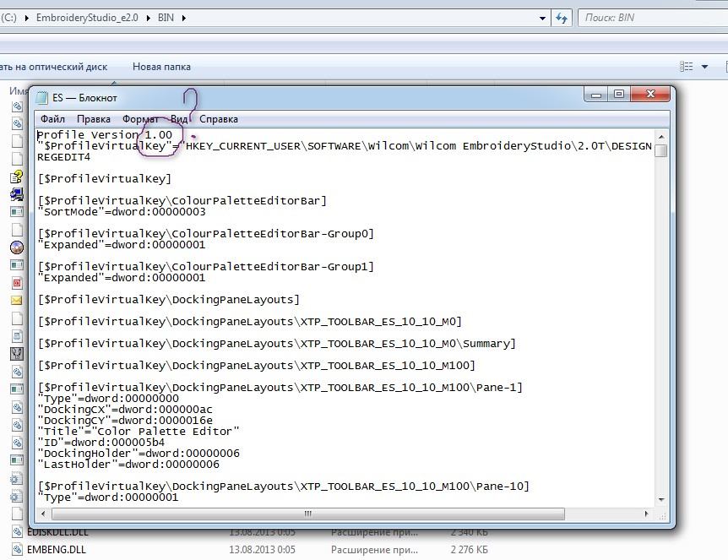Click the (C:) drive breadcrumb segment
This screenshot has width=728, height=560.
pos(8,18)
